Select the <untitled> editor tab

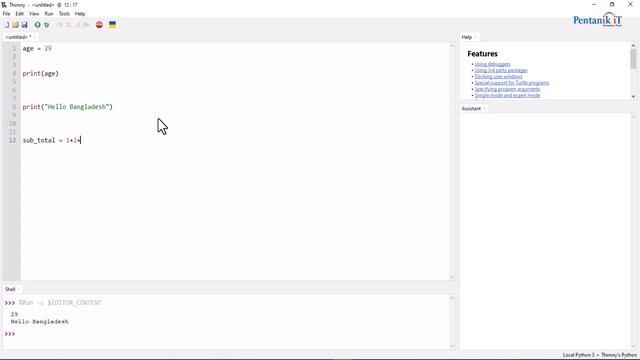18,37
